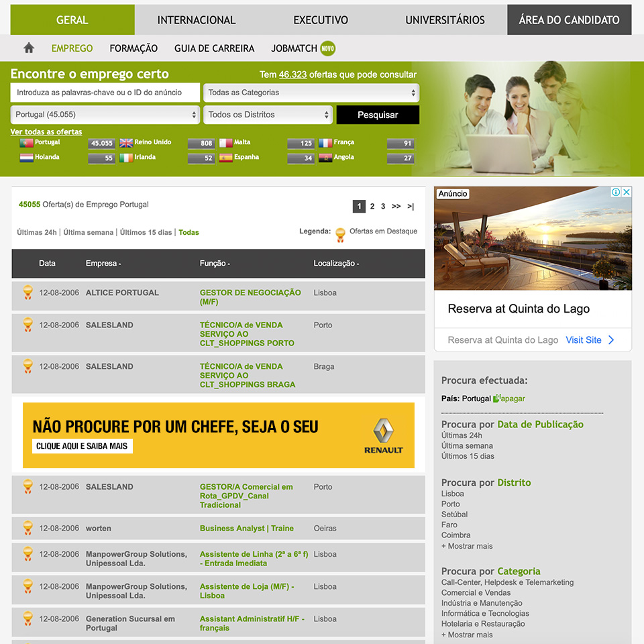The height and width of the screenshot is (644, 644).
Task: Filter by Comercial e Vendas category
Action: click(476, 592)
